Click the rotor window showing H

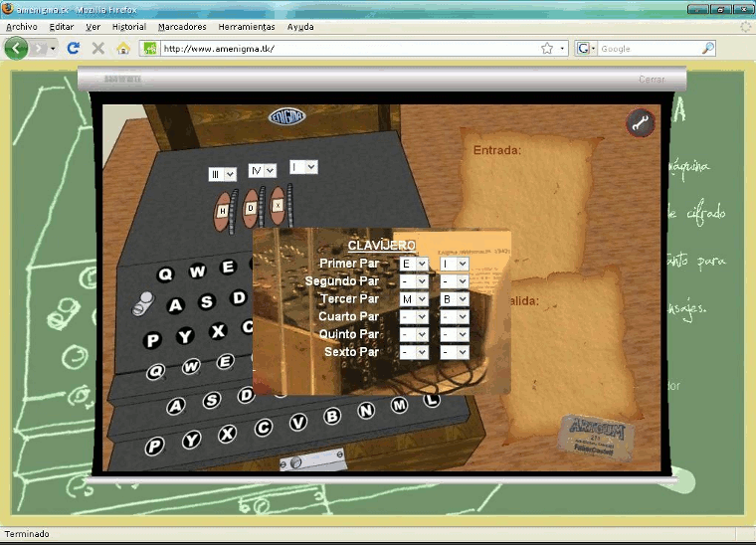coord(222,211)
